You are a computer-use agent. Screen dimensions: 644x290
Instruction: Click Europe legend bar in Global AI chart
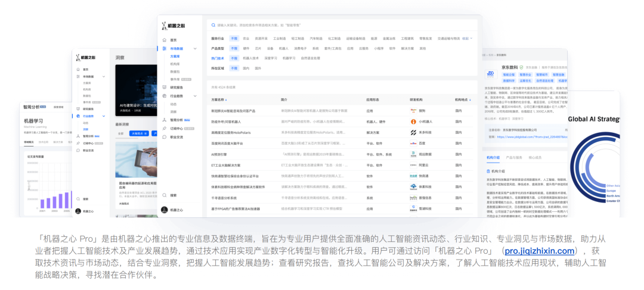(x=612, y=191)
